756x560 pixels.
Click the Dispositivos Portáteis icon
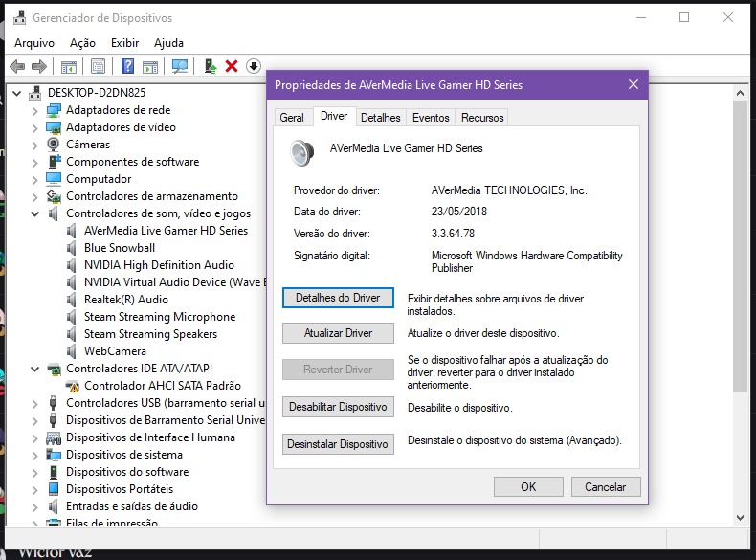coord(54,489)
